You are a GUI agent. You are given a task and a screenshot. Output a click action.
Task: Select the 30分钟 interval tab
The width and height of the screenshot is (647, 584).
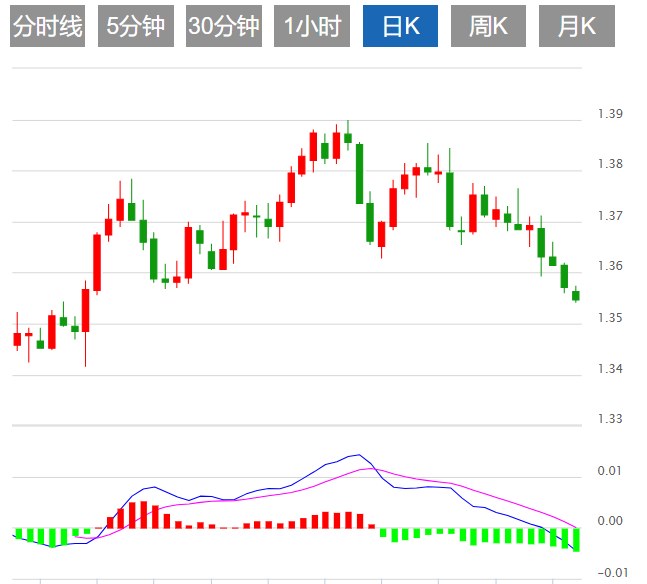point(224,26)
